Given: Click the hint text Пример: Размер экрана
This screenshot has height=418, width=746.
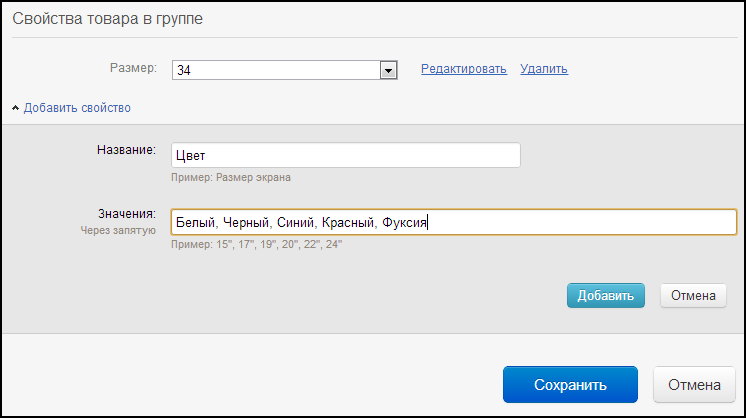Looking at the screenshot, I should tap(231, 177).
